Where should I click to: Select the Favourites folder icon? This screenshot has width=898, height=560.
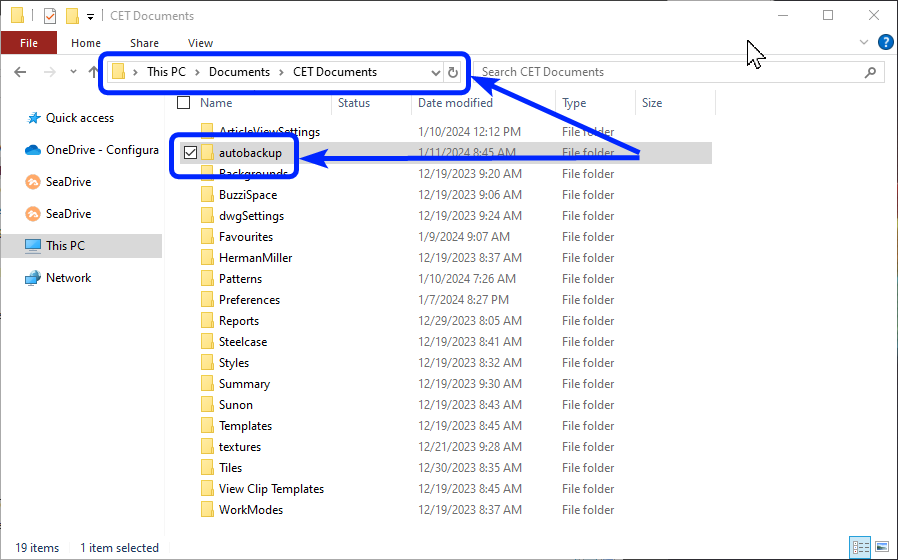point(207,236)
